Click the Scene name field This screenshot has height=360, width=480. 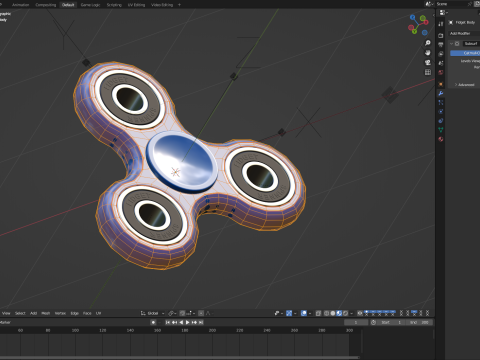pos(451,4)
